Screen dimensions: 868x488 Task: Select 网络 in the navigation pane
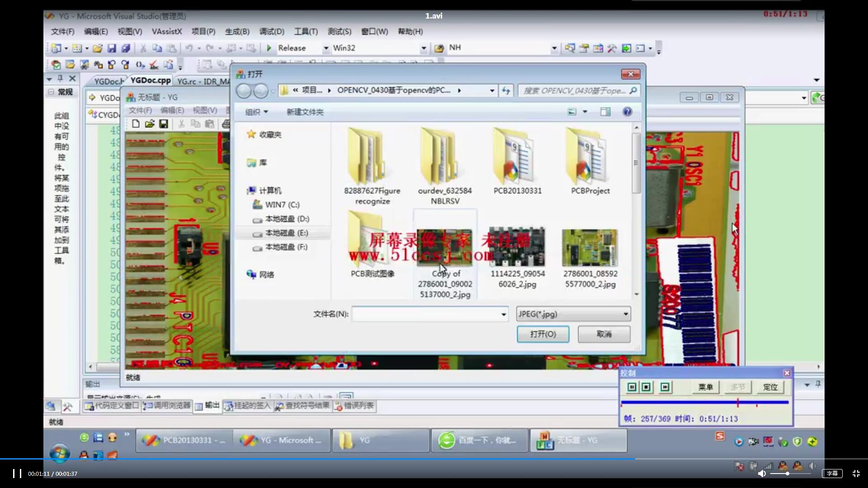coord(260,275)
